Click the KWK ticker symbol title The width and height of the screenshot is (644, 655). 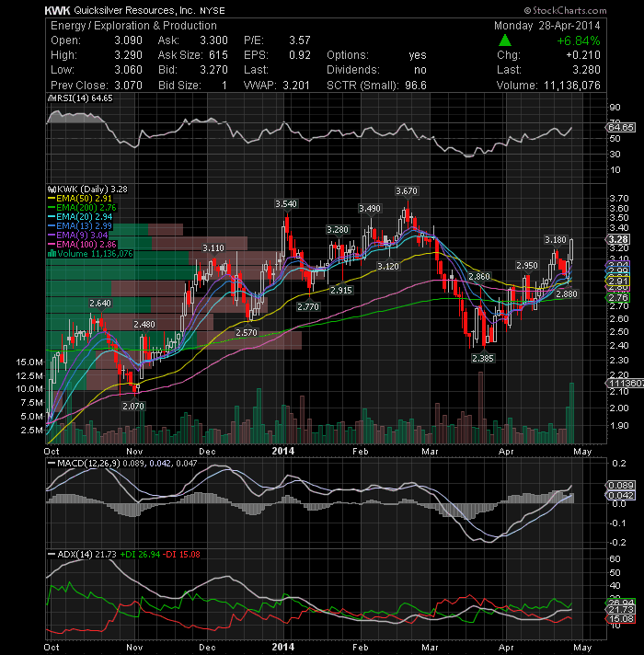click(58, 10)
